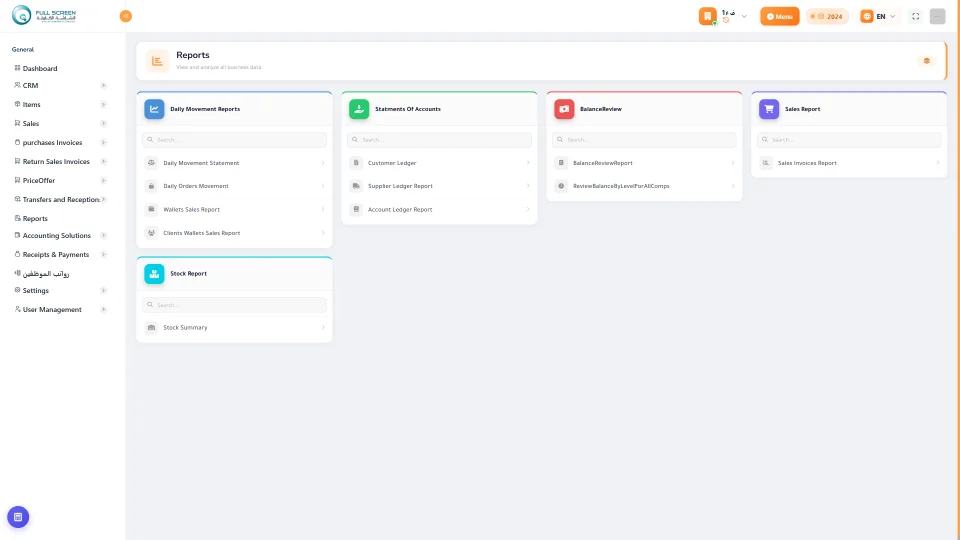Click the Daily Orders Movement row icon
The image size is (960, 540).
point(151,186)
